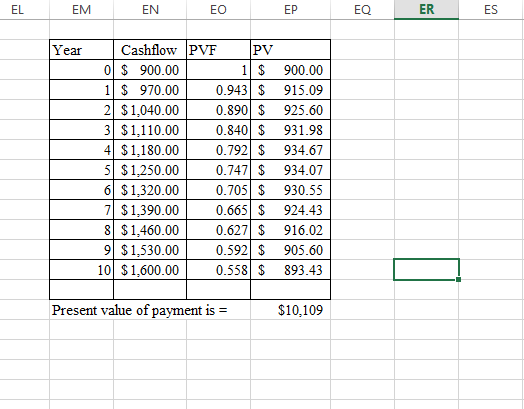
Task: Select PV cell showing 915.09
Action: 290,90
